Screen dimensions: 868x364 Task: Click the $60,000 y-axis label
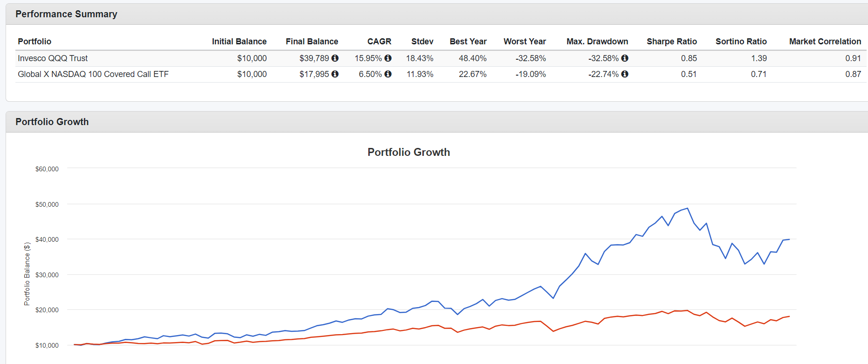(x=47, y=169)
